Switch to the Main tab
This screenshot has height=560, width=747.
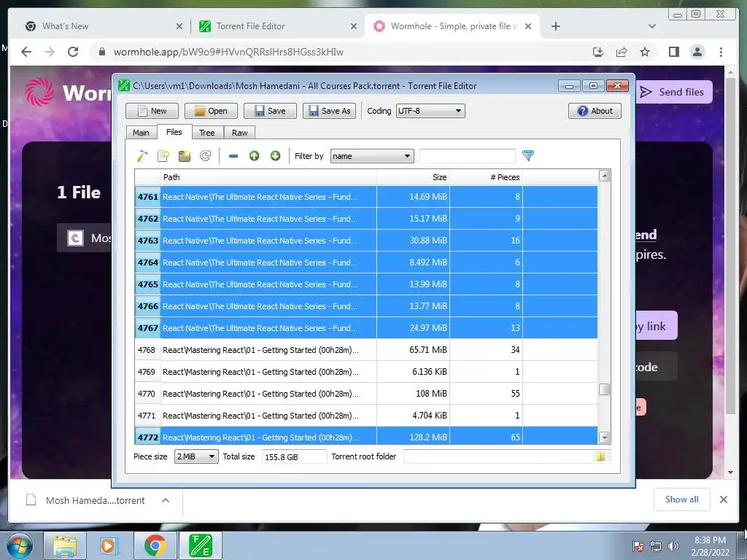click(141, 133)
